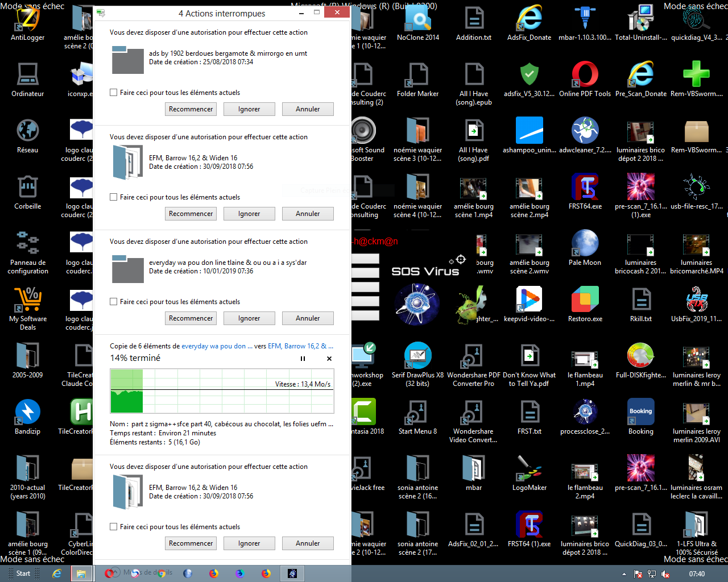Screen dimensions: 728x582
Task: Select the ashampoo_unin icon
Action: 529,136
